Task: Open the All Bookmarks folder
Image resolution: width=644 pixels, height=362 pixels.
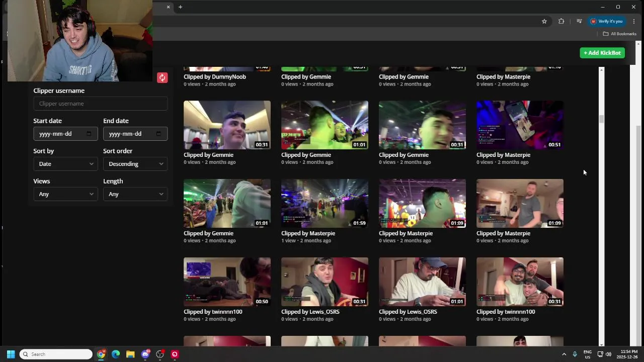Action: point(619,34)
